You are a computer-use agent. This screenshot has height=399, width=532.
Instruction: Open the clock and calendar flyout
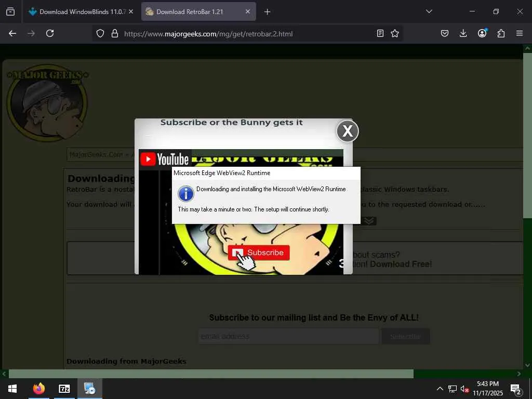(x=487, y=389)
